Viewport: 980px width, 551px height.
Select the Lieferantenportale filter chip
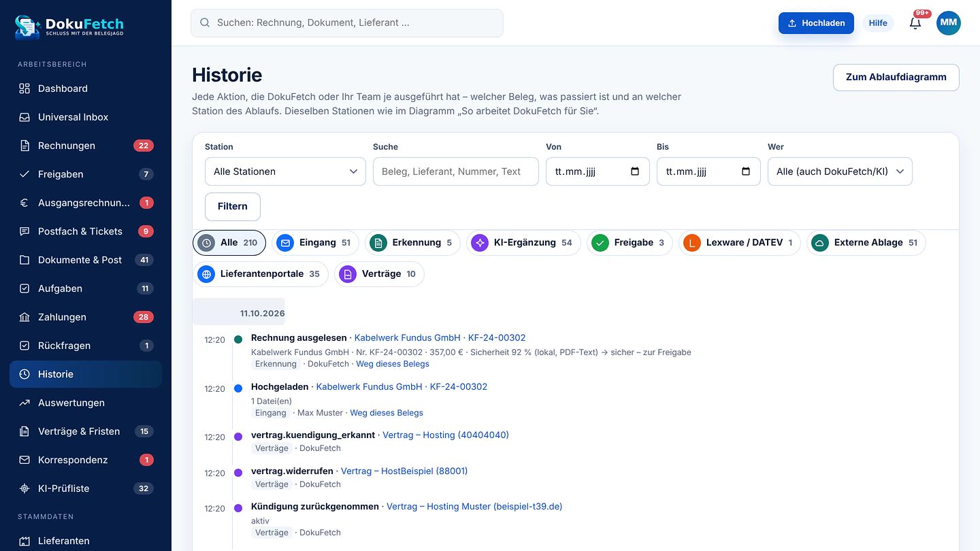(x=261, y=274)
